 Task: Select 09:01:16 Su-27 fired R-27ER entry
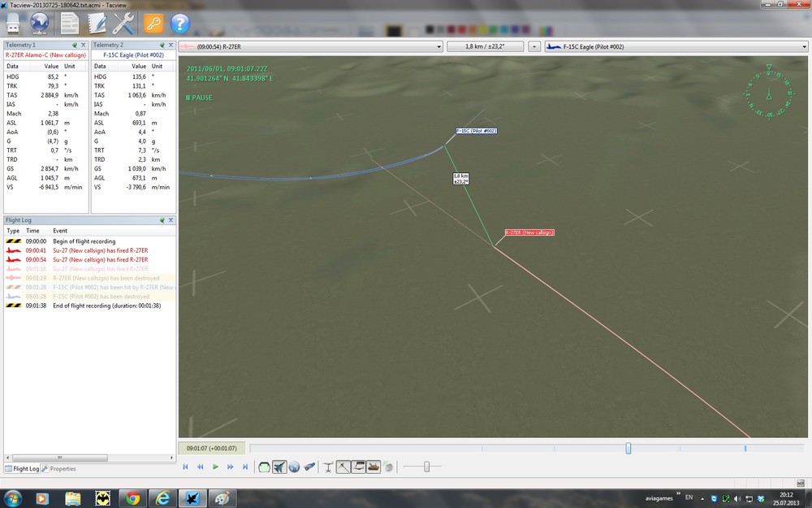click(x=89, y=269)
